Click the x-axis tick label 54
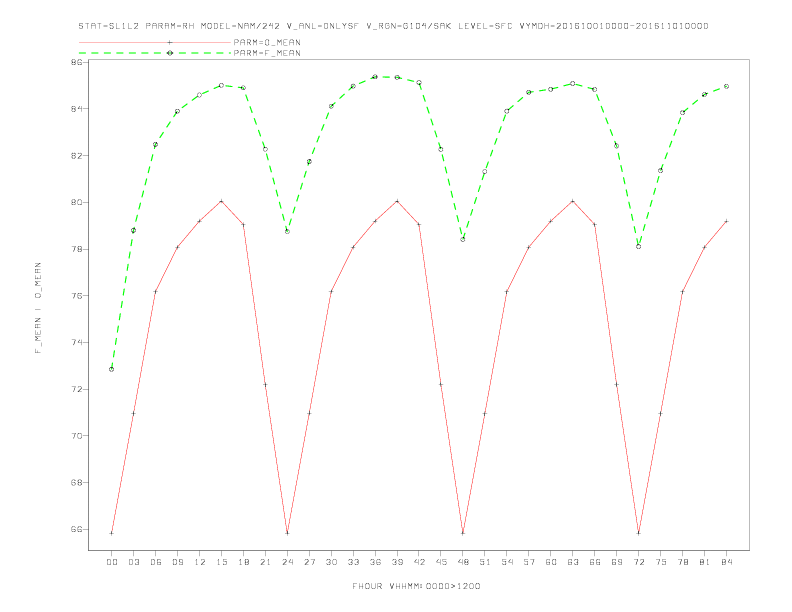The width and height of the screenshot is (792, 612). click(507, 562)
